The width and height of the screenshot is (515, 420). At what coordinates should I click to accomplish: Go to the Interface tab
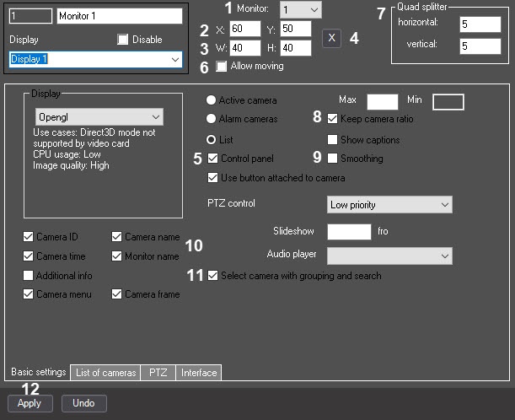click(199, 373)
